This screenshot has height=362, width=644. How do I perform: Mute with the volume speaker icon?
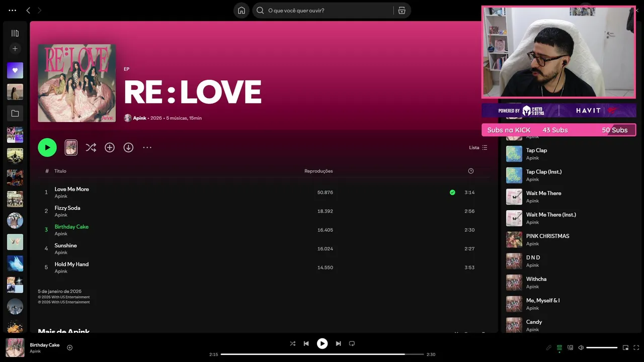581,347
